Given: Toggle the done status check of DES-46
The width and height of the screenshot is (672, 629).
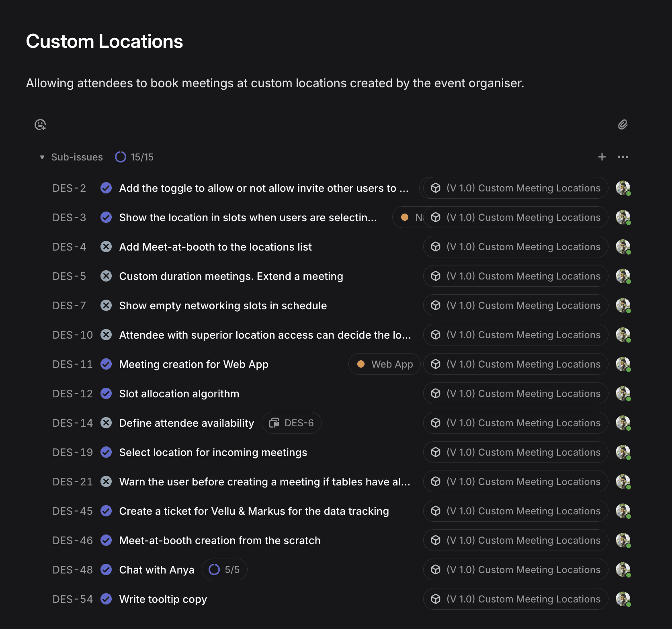Looking at the screenshot, I should pyautogui.click(x=106, y=540).
